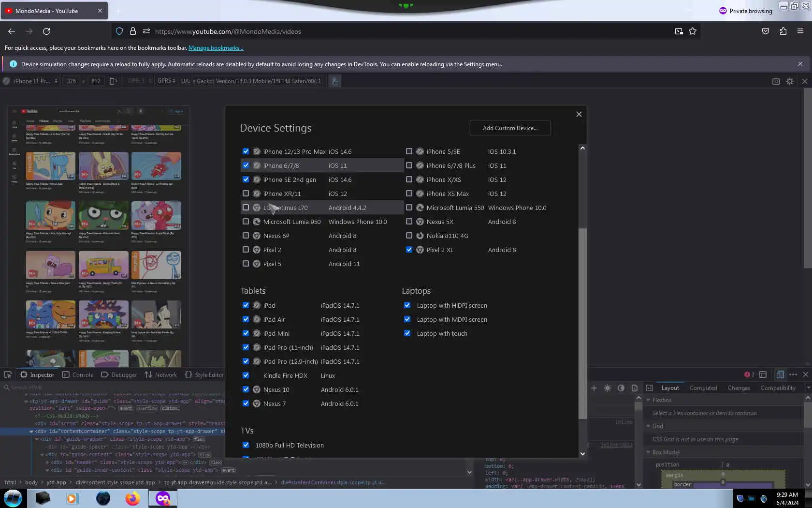The height and width of the screenshot is (508, 812).
Task: Open the error count badge
Action: [x=749, y=375]
